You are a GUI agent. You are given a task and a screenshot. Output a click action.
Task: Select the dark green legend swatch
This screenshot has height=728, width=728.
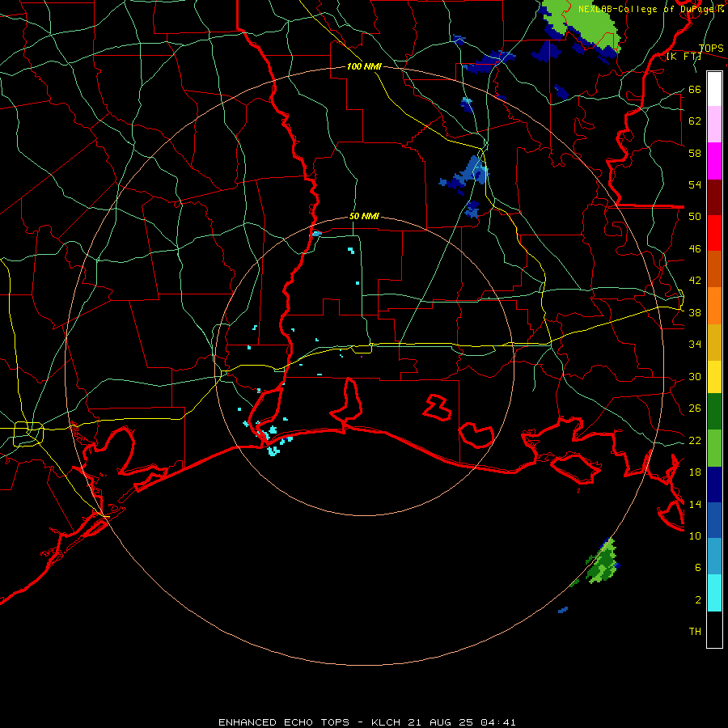(714, 412)
